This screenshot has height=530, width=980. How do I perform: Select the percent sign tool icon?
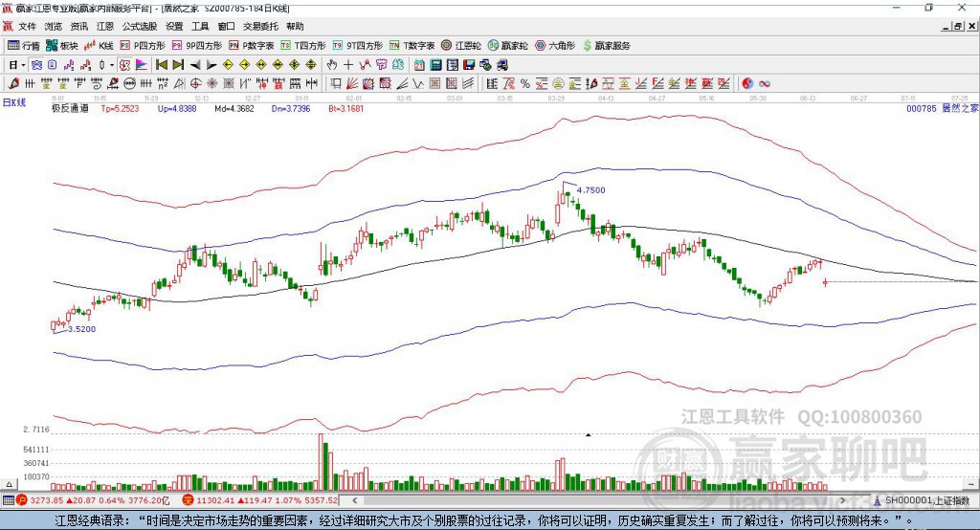pyautogui.click(x=525, y=83)
